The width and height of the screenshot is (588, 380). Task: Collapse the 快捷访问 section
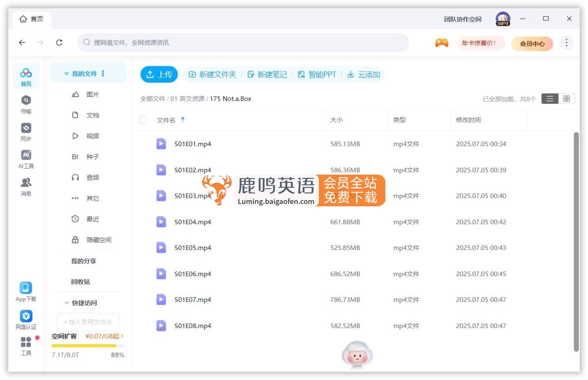tap(66, 303)
